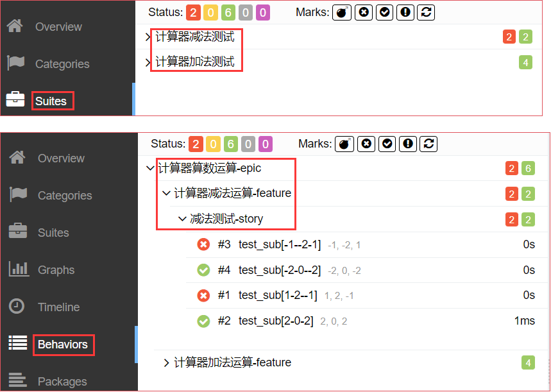The image size is (551, 392).
Task: Click the red failed icon of test #3
Action: pyautogui.click(x=203, y=244)
